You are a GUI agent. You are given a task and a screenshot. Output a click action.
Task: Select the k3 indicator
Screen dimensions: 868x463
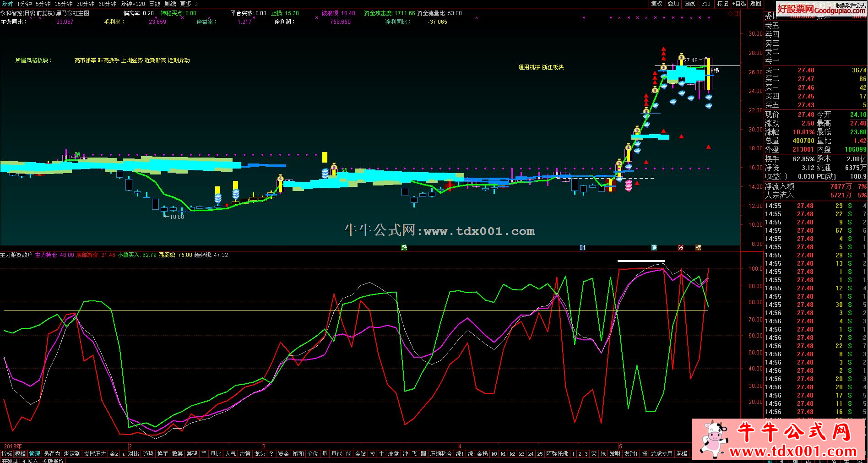tap(521, 454)
